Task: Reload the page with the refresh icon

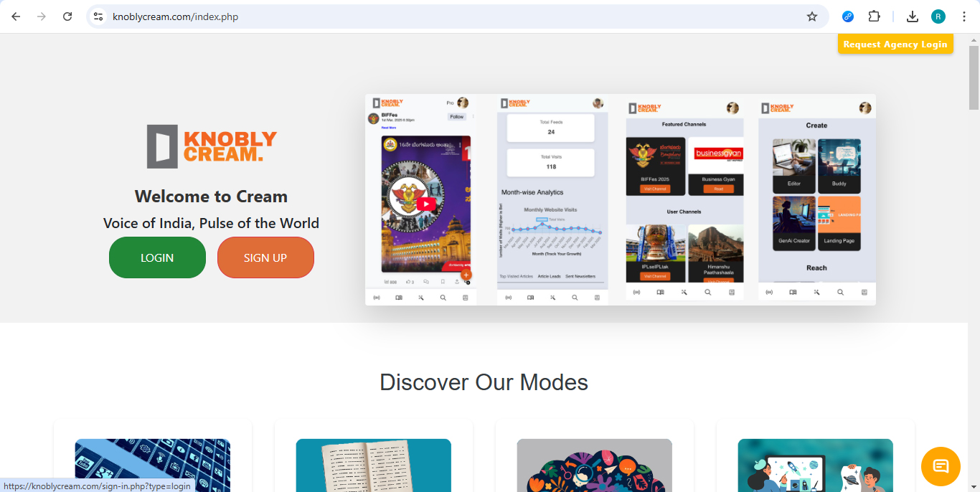Action: [67, 16]
